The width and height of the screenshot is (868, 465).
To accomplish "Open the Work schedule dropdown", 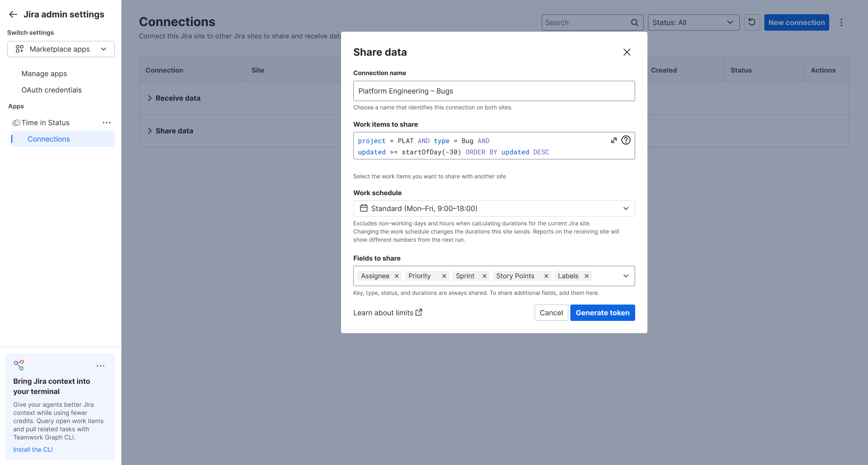I will (x=494, y=208).
